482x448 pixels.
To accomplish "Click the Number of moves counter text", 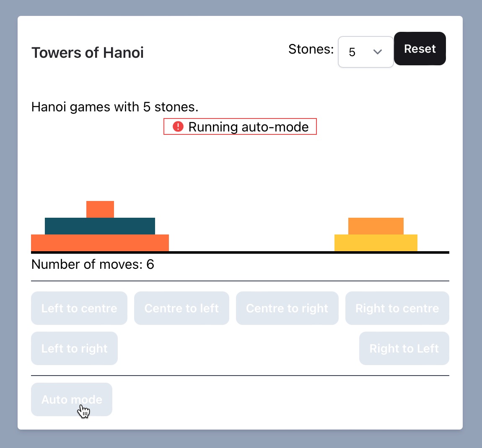I will point(93,264).
